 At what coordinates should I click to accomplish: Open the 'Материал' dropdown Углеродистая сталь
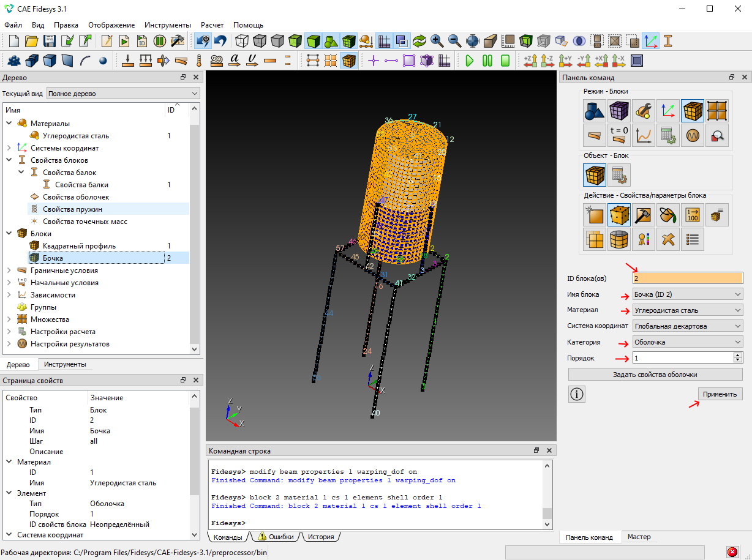pyautogui.click(x=688, y=310)
